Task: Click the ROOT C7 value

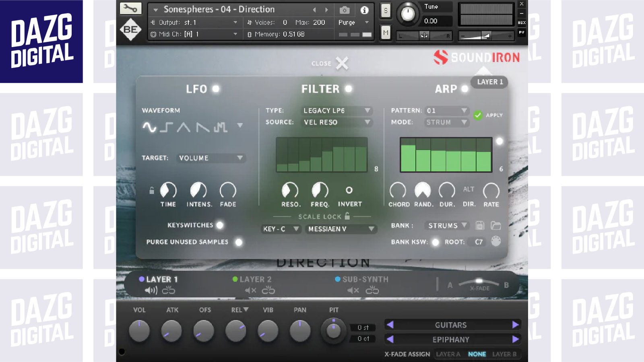Action: click(478, 242)
